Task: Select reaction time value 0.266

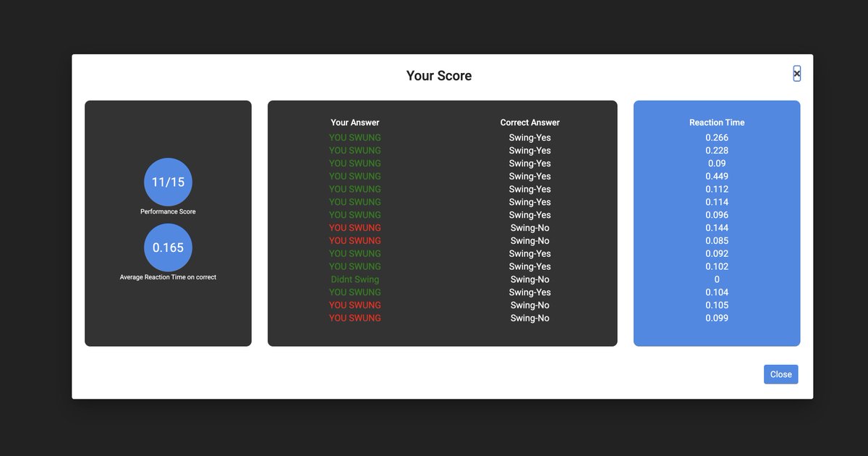Action: click(x=717, y=138)
